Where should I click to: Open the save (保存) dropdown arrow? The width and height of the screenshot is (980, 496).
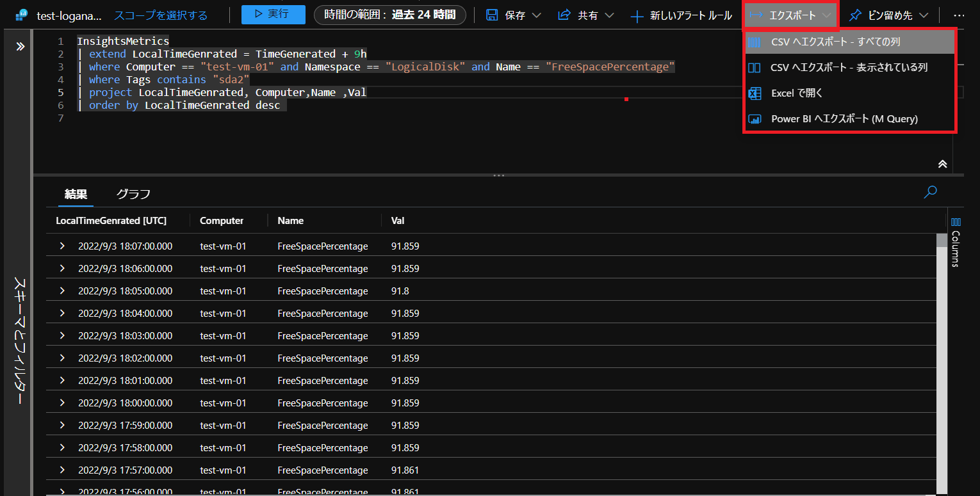[x=536, y=15]
